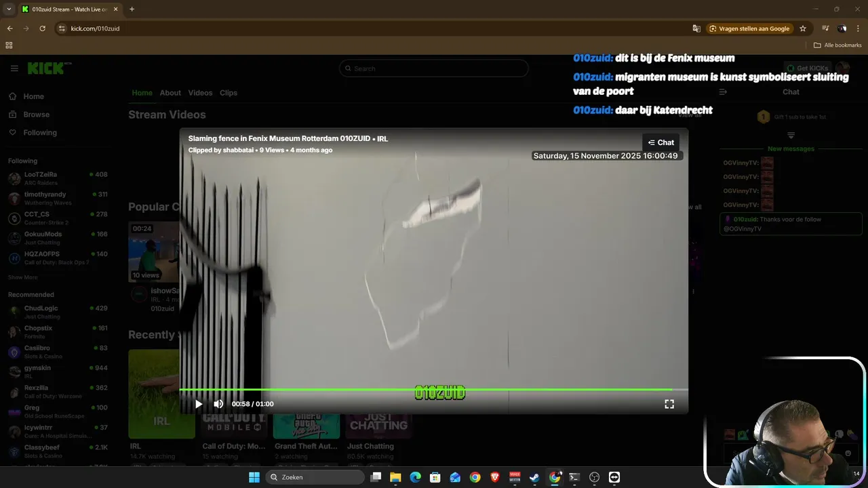The height and width of the screenshot is (488, 868).
Task: Click the Get KICKs button
Action: point(807,68)
